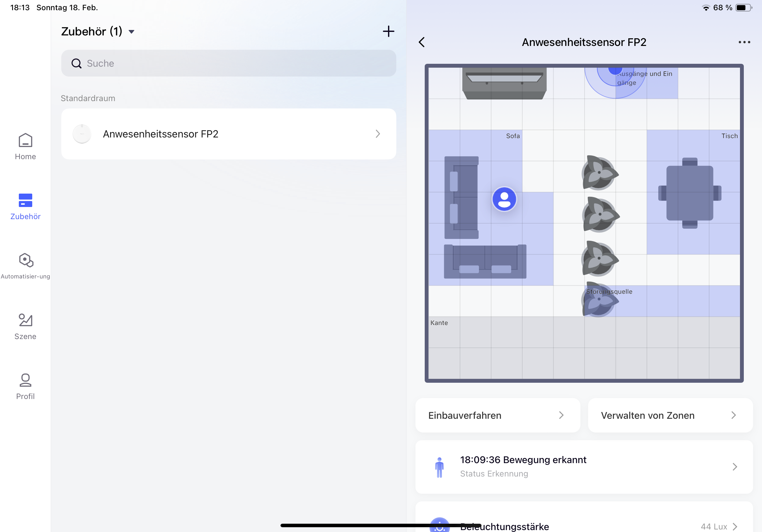Image resolution: width=762 pixels, height=532 pixels.
Task: Click the Kante zone label
Action: [x=439, y=323]
